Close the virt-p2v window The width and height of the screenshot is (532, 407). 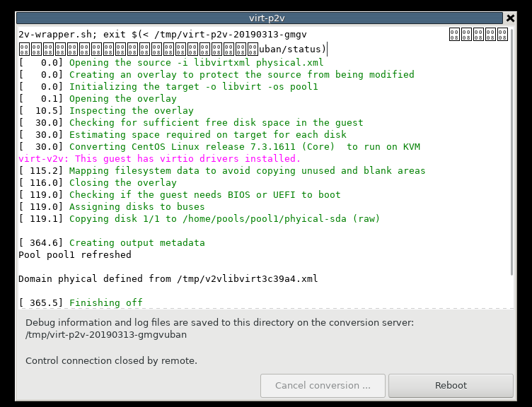tap(510, 18)
